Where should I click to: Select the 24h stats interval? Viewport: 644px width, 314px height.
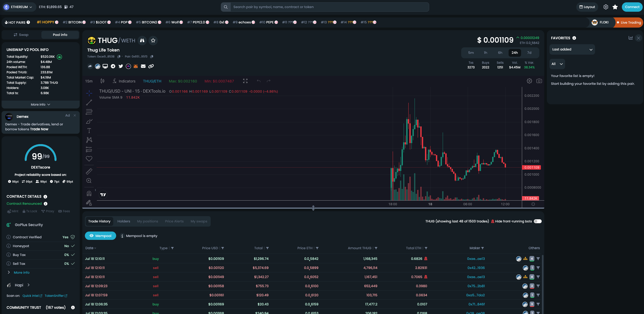515,53
